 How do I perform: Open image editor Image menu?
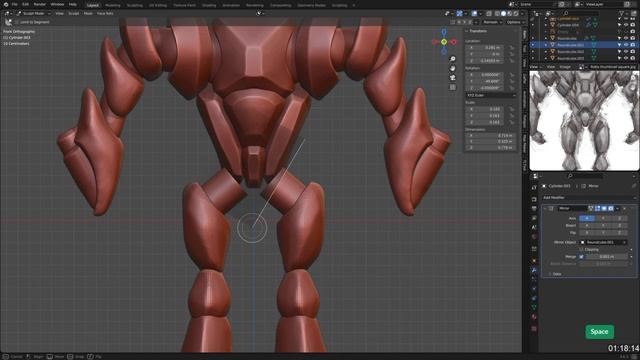point(565,67)
